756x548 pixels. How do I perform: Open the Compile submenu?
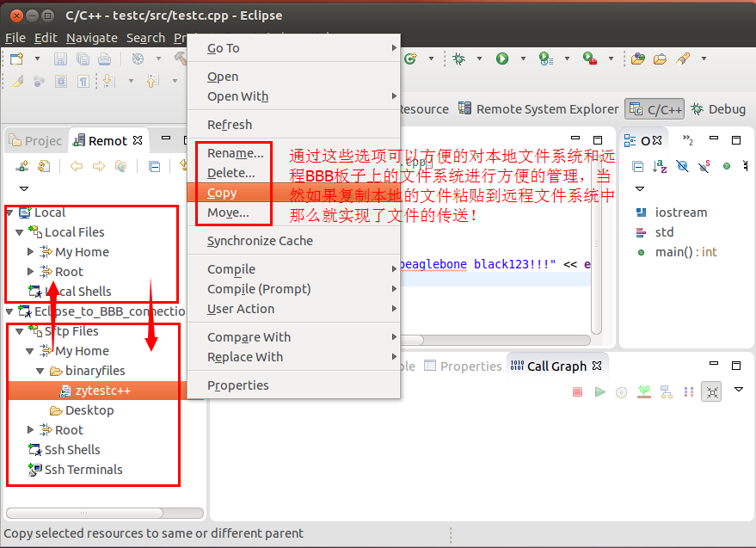[x=293, y=269]
